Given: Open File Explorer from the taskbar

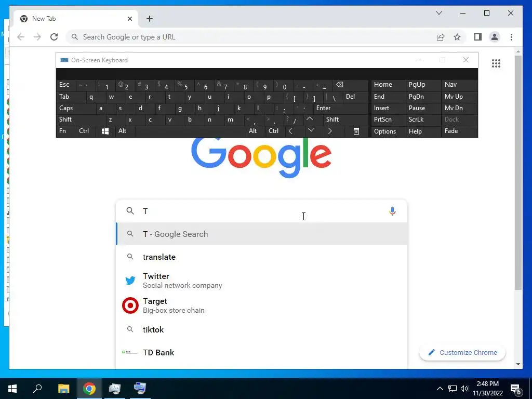Looking at the screenshot, I should click(x=63, y=389).
